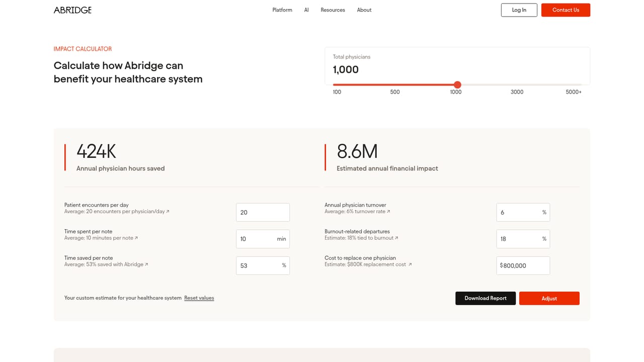
Task: Focus the Time spent per note field
Action: [263, 239]
